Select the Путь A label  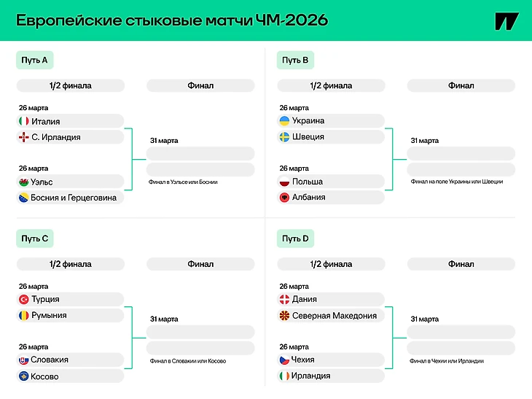[35, 60]
